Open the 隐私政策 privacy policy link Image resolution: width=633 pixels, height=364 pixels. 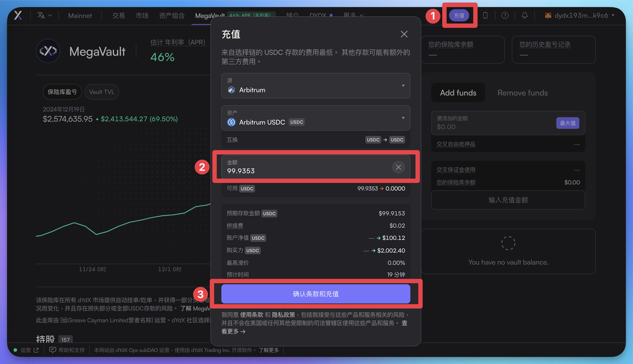(x=283, y=314)
